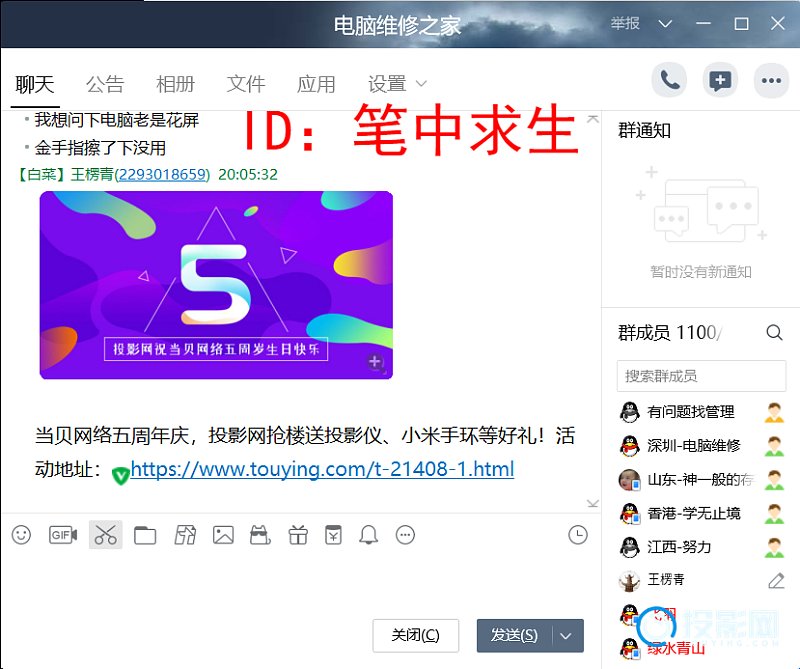Focus the 搜索群成员 search field
800x669 pixels.
click(702, 376)
